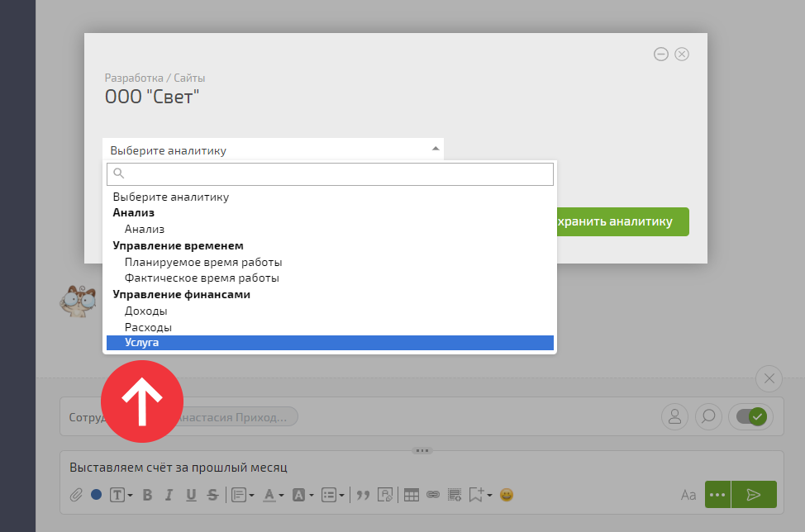The height and width of the screenshot is (532, 805).
Task: Insert a quote block
Action: click(363, 495)
